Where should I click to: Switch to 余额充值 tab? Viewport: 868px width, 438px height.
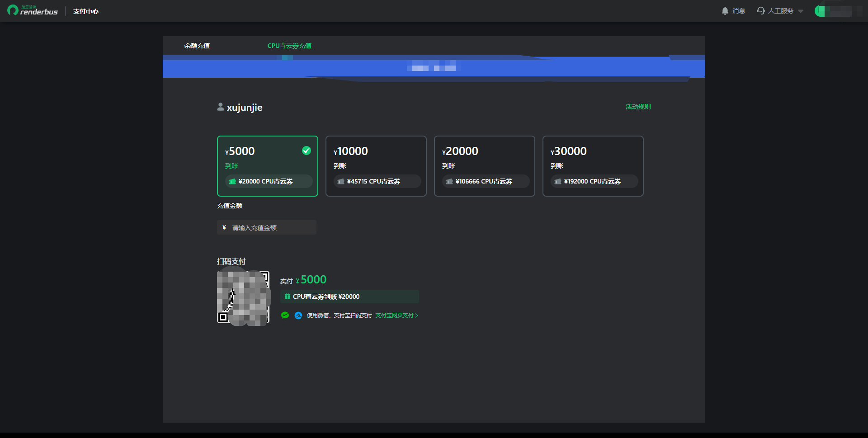[197, 46]
